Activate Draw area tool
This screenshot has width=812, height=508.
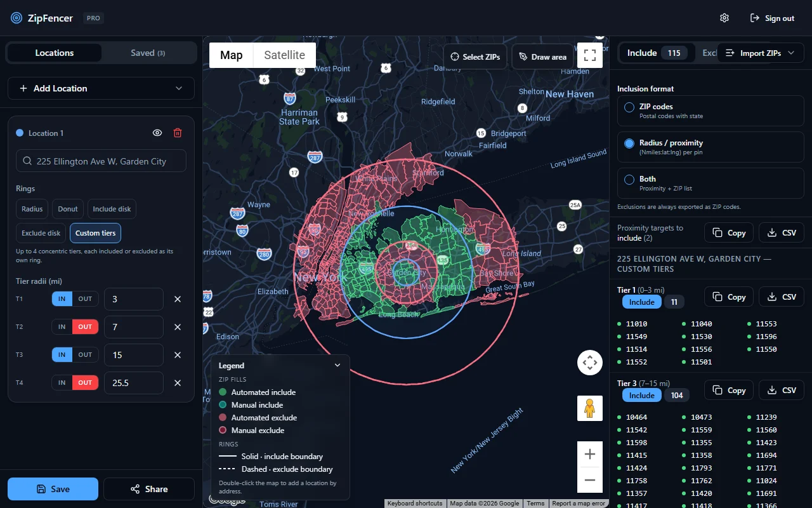pos(542,57)
